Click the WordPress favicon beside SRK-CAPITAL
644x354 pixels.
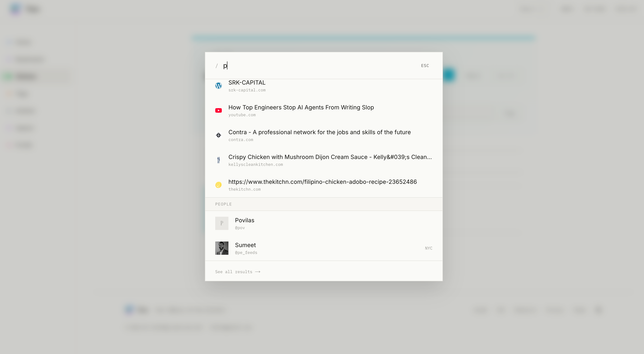[219, 85]
